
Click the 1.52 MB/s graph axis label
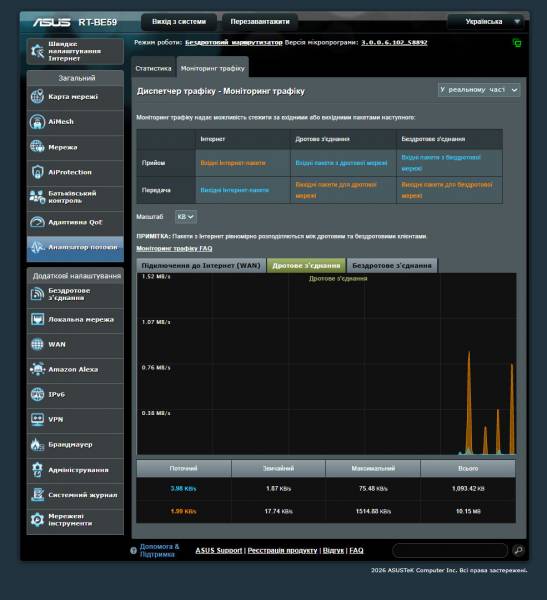click(x=156, y=276)
